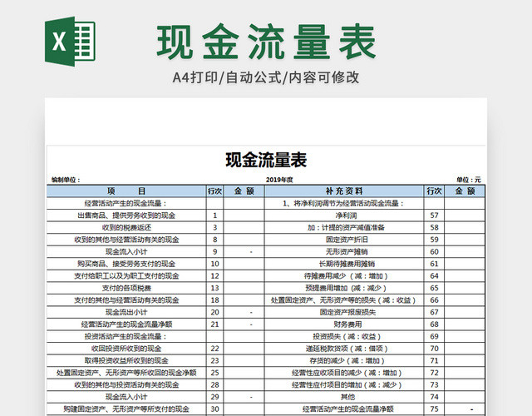Screen dimensions: 532x416
Task: Click cell 支付的各项税费
Action: tap(126, 288)
